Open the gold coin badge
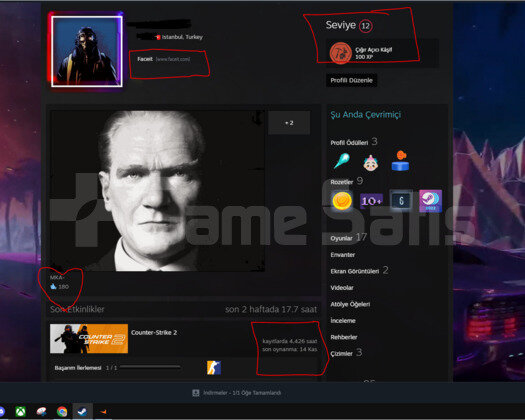Viewport: 525px width, 420px height. click(x=342, y=201)
